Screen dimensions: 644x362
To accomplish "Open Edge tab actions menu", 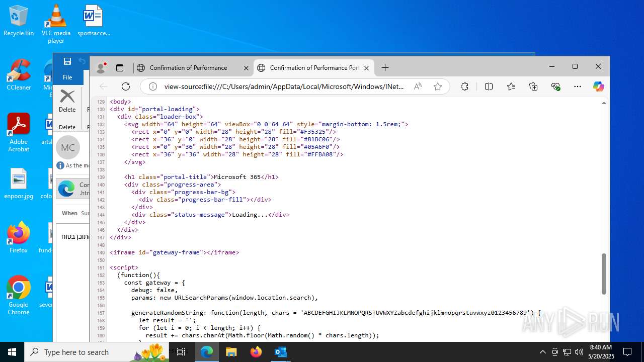I will (120, 67).
